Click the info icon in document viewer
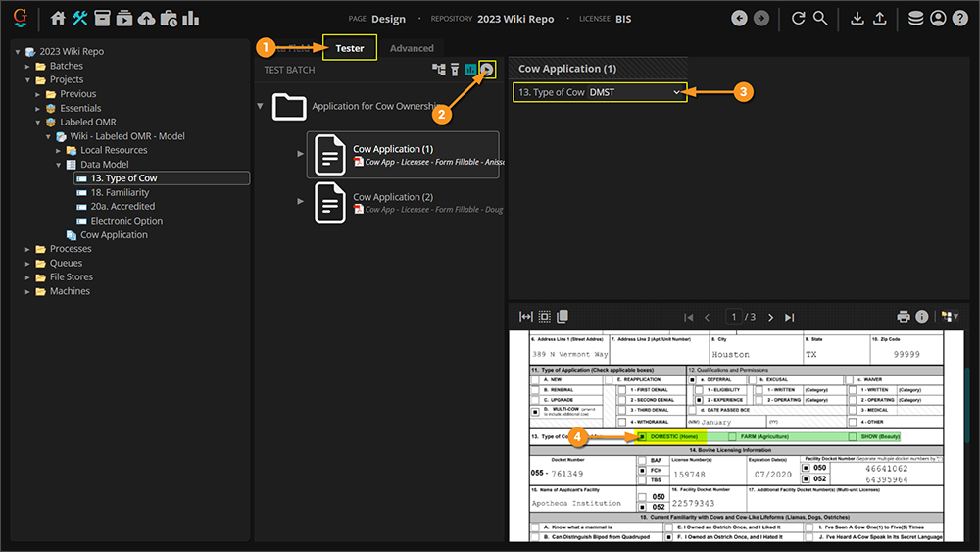Screen dimensions: 980x552 (922, 317)
